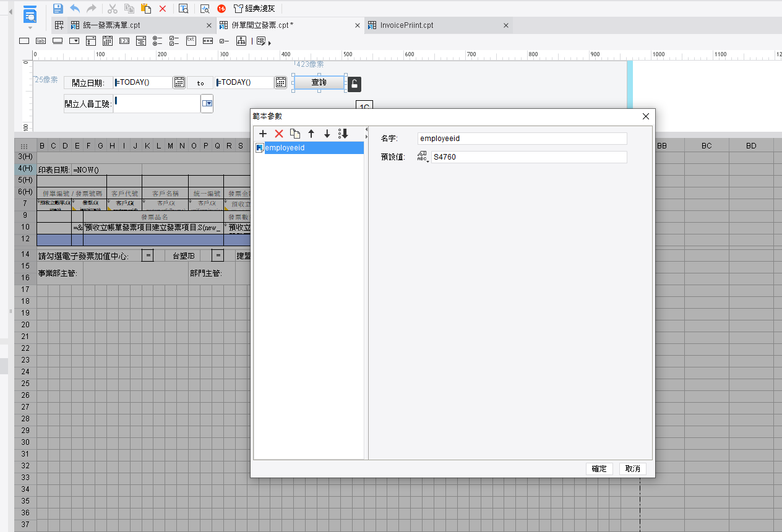782x532 pixels.
Task: Cancel the dialog with 取消 button
Action: [x=633, y=469]
